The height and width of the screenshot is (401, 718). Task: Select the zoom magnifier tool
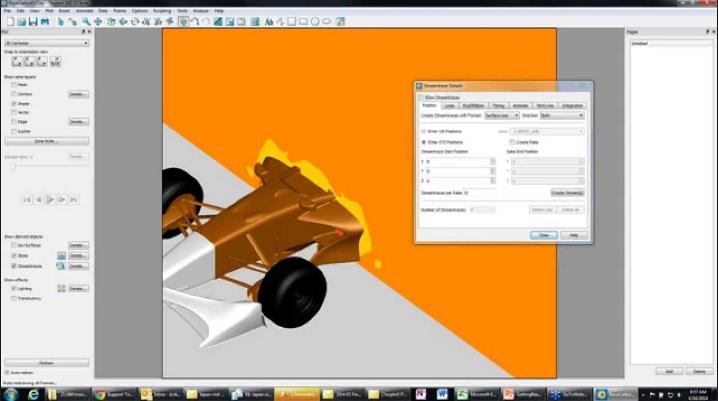click(87, 21)
